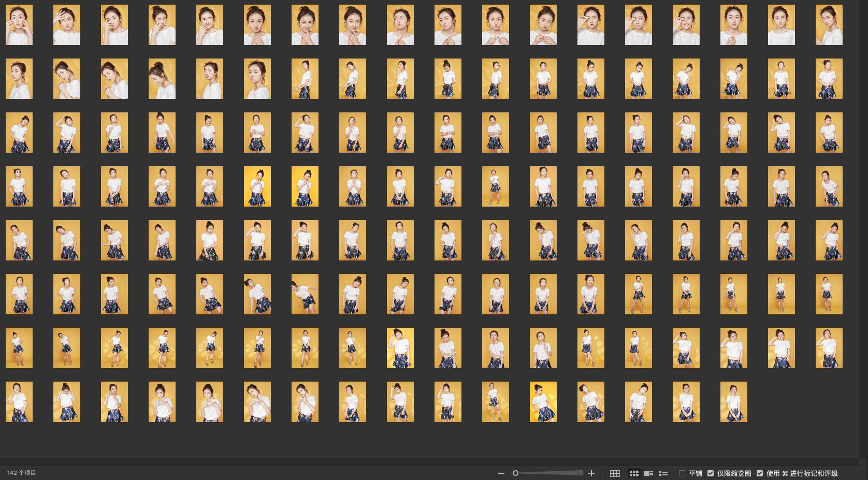Select the last thumbnail in seventh row
Viewport: 868px width, 480px height.
click(x=829, y=348)
